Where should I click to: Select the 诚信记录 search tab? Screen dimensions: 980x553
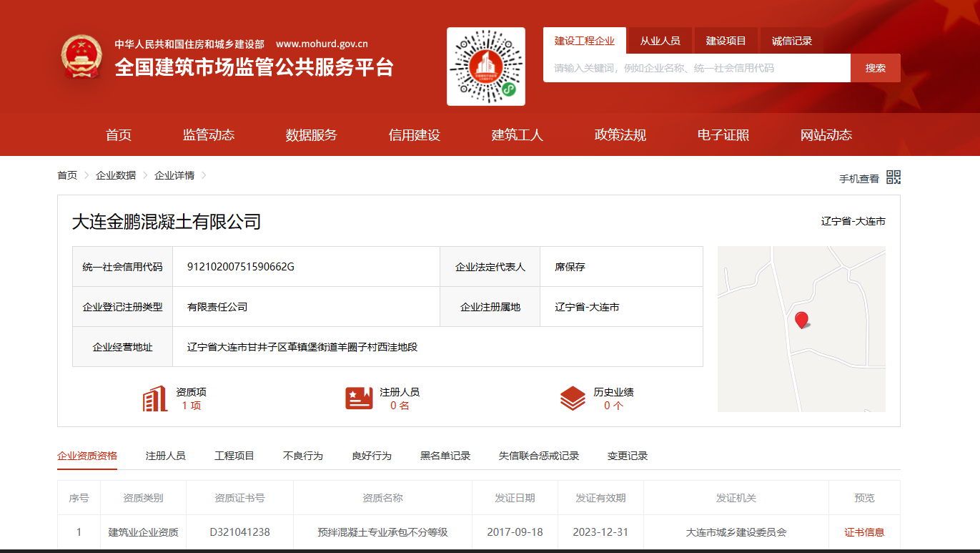792,41
